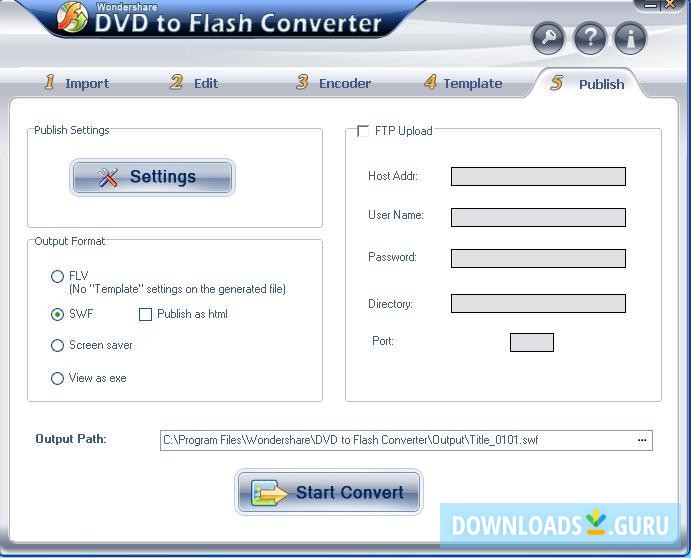Screen dimensions: 691x558
Task: Enable the FTP Upload checkbox
Action: [363, 131]
